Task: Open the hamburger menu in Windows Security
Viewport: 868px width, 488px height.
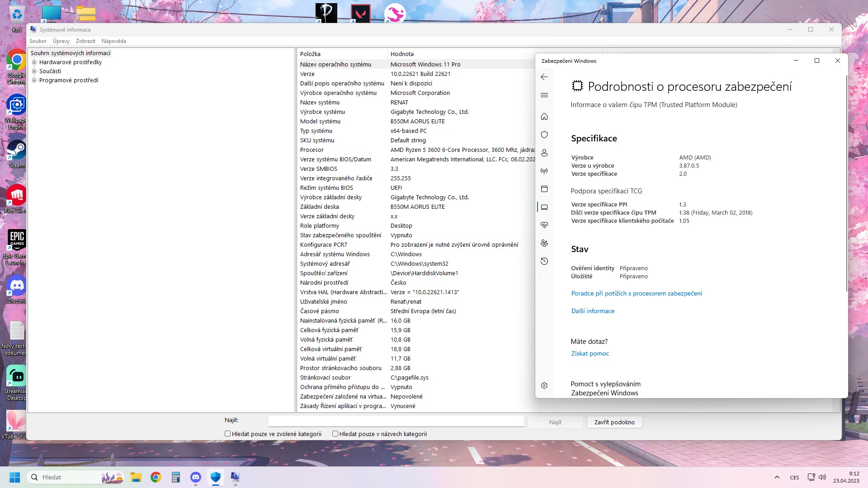Action: pos(544,95)
